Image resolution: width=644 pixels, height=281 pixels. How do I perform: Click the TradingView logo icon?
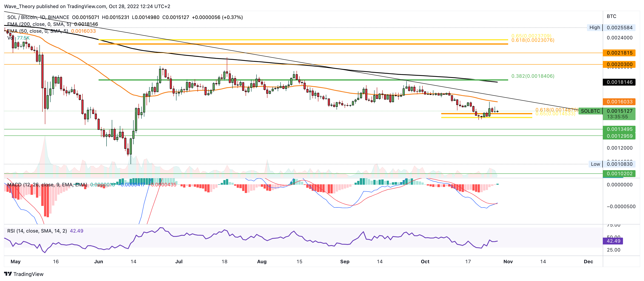8,274
